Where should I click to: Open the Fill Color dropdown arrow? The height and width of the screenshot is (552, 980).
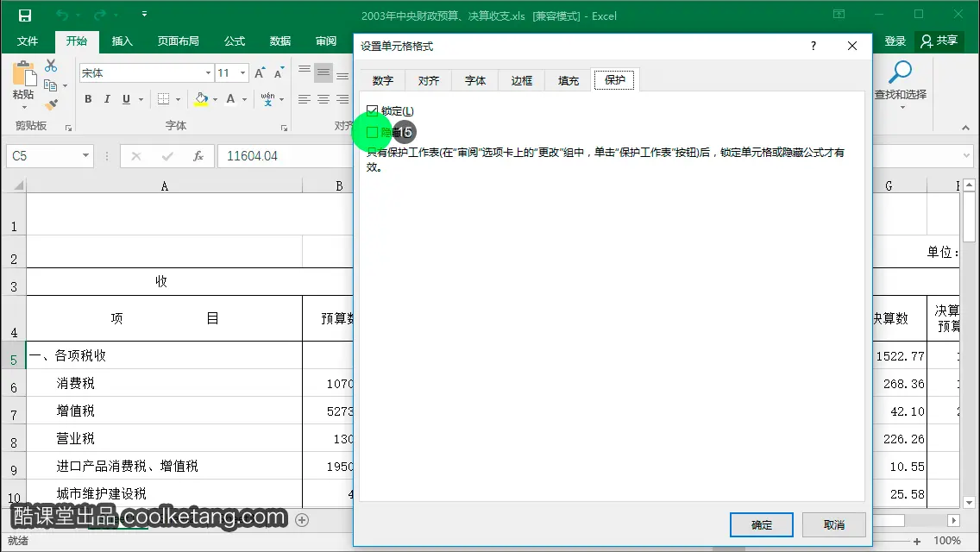click(215, 99)
